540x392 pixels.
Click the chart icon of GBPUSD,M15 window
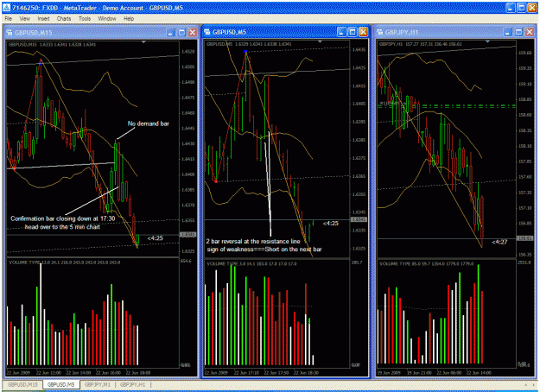click(10, 33)
